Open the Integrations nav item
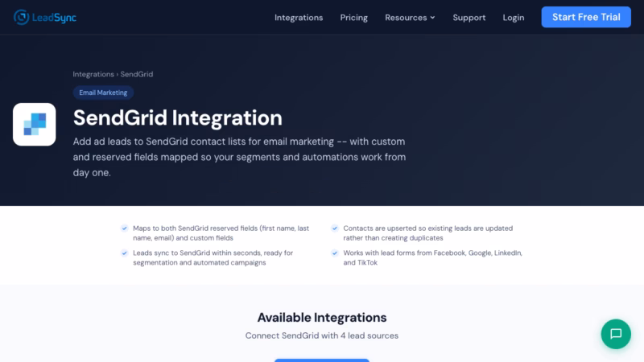 [299, 18]
